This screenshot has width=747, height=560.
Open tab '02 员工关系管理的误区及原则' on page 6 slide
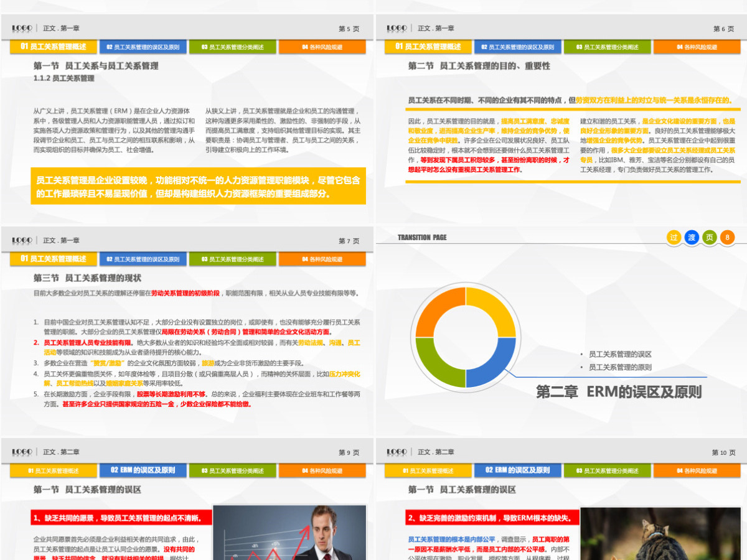[x=517, y=47]
